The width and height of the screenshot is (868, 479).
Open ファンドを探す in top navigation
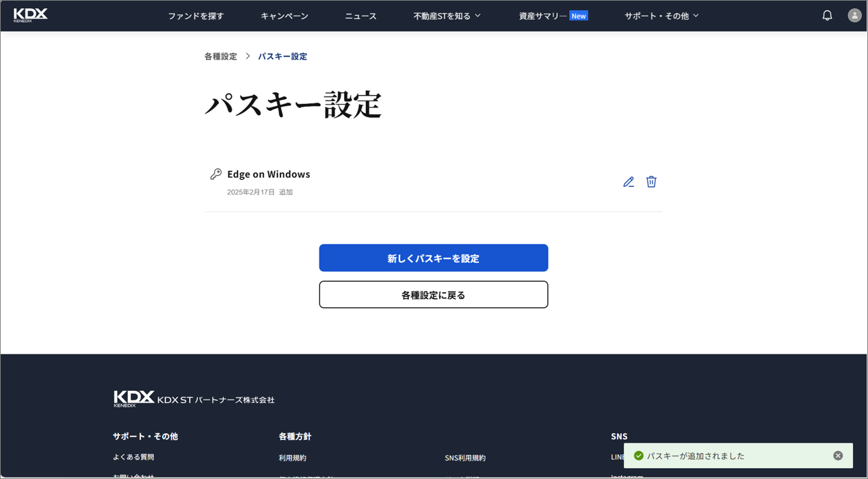(x=196, y=16)
